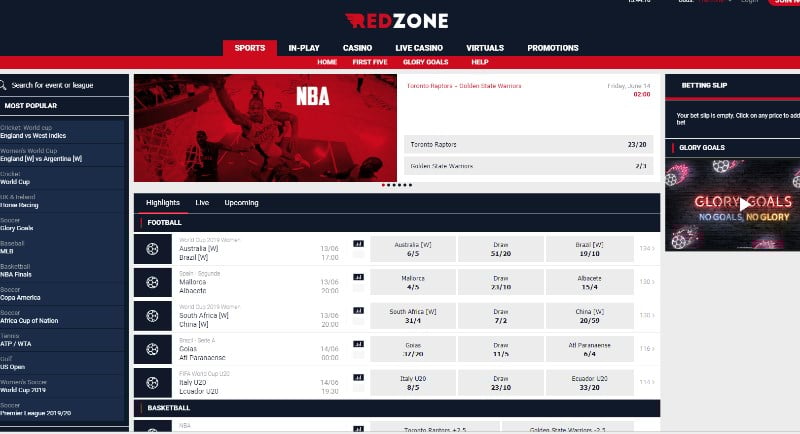Open Glory Goals in red submenu
The width and height of the screenshot is (800, 434).
[x=426, y=62]
